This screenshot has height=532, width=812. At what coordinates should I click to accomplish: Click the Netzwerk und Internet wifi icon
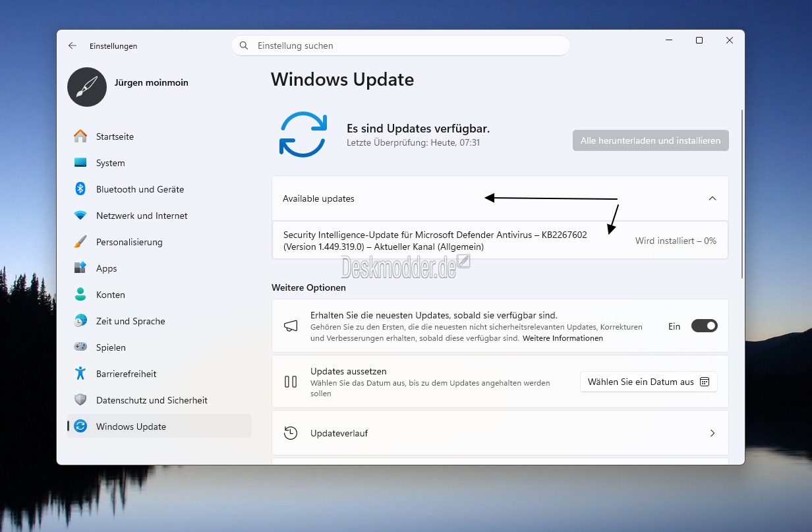pos(80,216)
